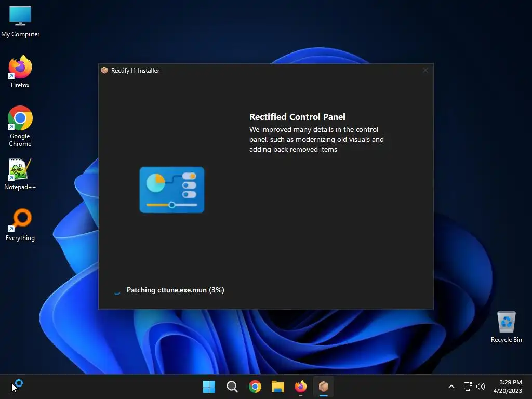The image size is (532, 399).
Task: Select the Notepad++ desktop shortcut
Action: pyautogui.click(x=20, y=175)
